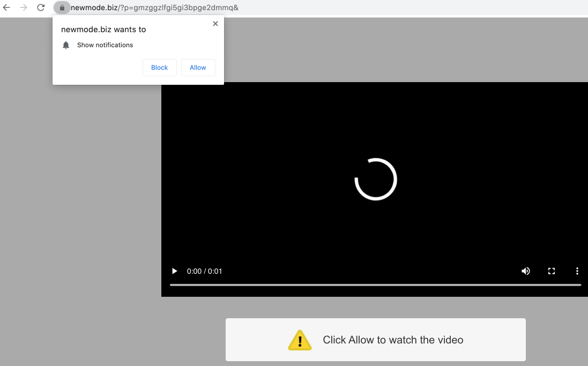Image resolution: width=588 pixels, height=366 pixels.
Task: Dismiss the notification permission popup
Action: (x=215, y=24)
